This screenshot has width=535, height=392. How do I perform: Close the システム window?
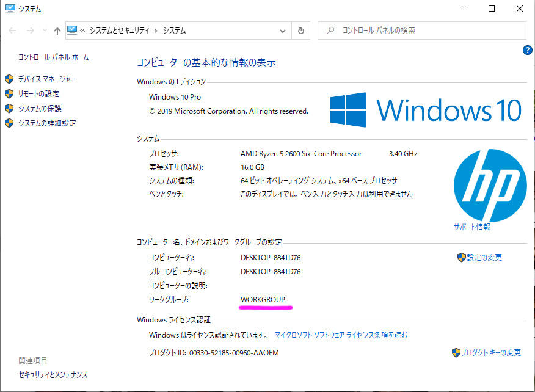tap(520, 9)
